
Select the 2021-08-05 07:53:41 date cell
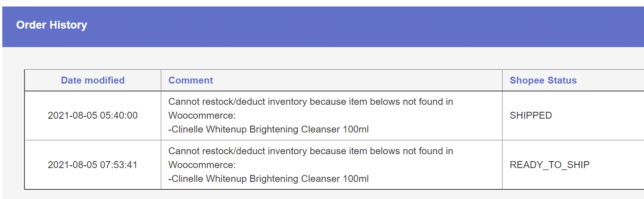[x=93, y=165]
